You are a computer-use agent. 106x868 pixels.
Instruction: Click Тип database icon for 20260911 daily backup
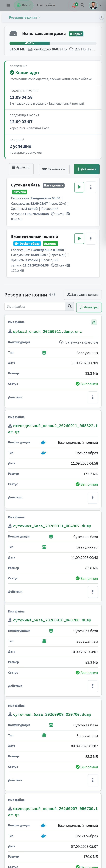(44, 547)
